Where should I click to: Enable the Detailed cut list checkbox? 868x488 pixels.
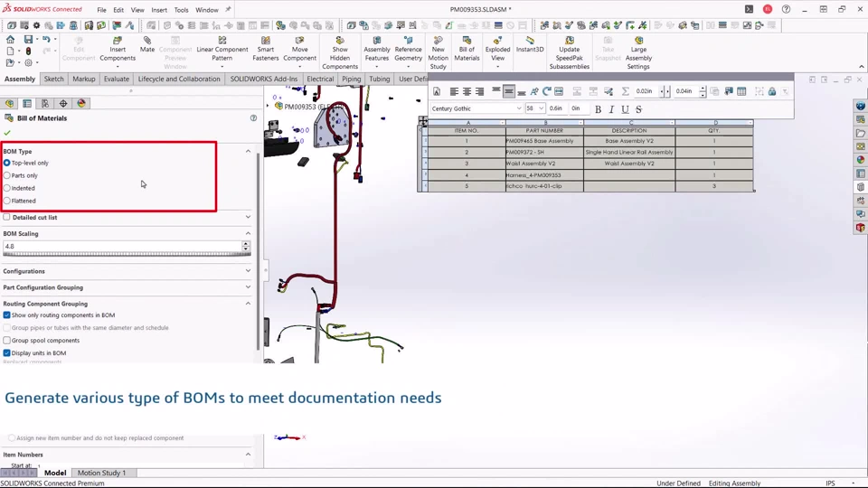[6, 218]
